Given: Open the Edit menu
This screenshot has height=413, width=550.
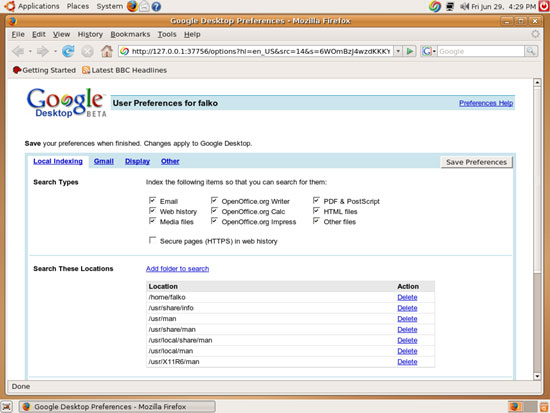Looking at the screenshot, I should pyautogui.click(x=39, y=34).
